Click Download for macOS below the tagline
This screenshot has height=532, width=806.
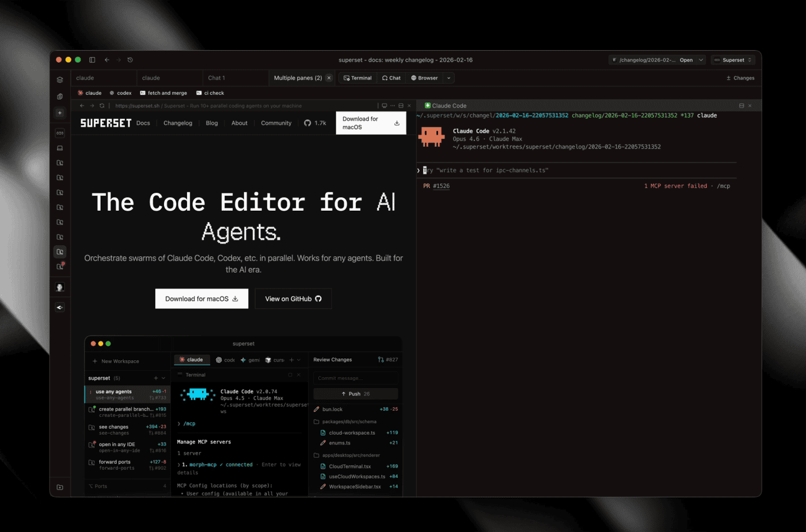point(201,299)
